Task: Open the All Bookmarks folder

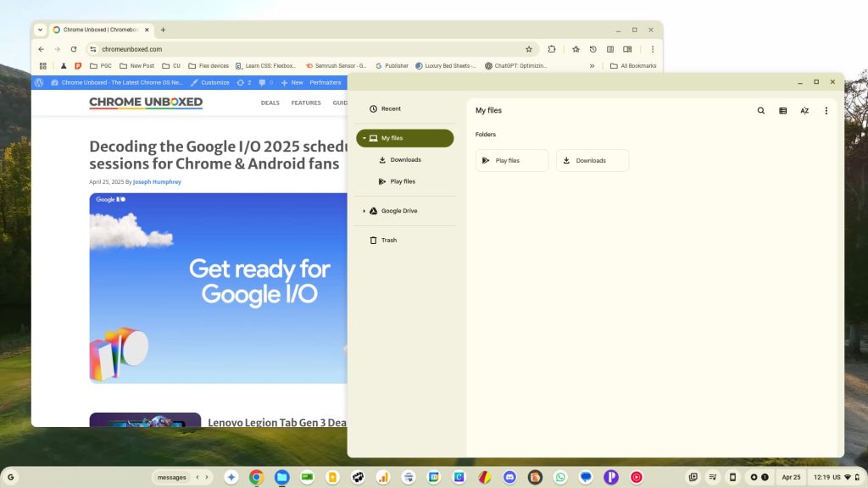Action: click(633, 66)
